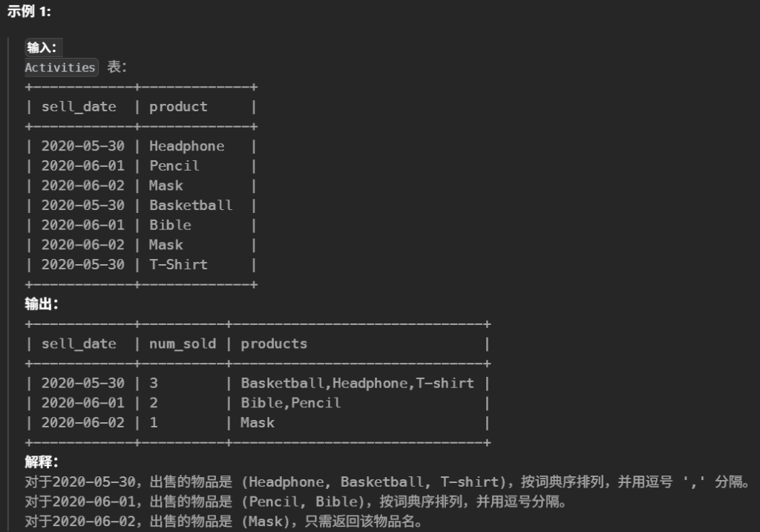This screenshot has height=532, width=760.
Task: Click the Basketball,Headphone,T-shirt output cell
Action: tap(357, 384)
